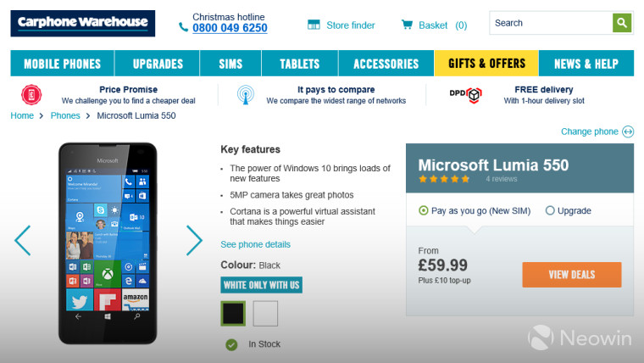Choose the white colour swatch
Screen dimensions: 644x363
tap(265, 314)
